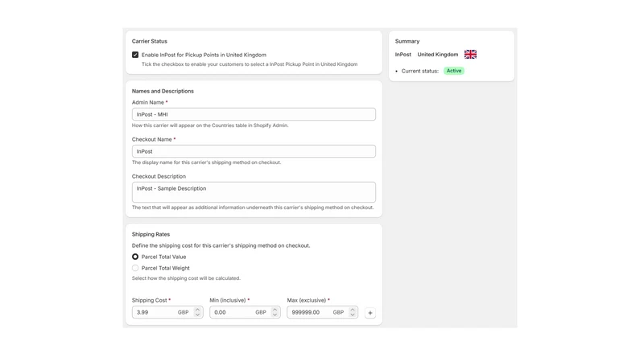The height and width of the screenshot is (362, 644).
Task: Decrease Max (exclusive) value with down arrow
Action: click(x=353, y=315)
